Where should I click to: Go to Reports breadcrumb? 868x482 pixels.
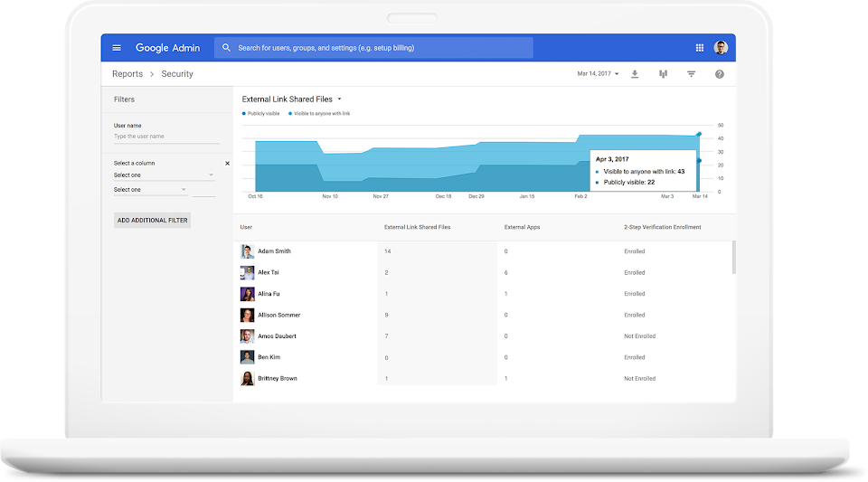(x=127, y=74)
